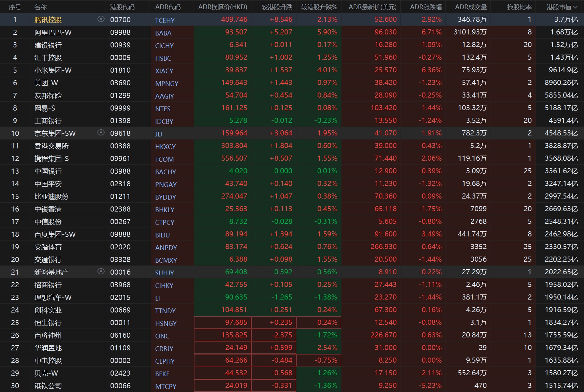Click the market cap value 3.7万亿
Screen dimensions: 584x392
(x=566, y=19)
